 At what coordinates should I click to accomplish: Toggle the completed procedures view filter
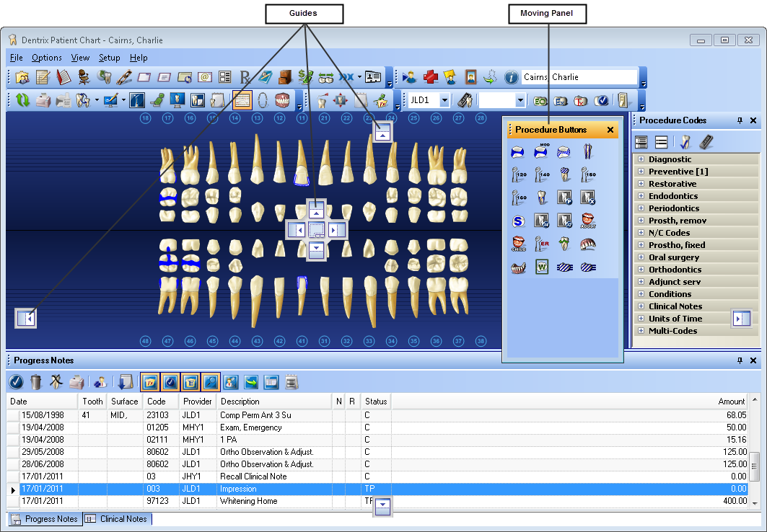pos(170,382)
